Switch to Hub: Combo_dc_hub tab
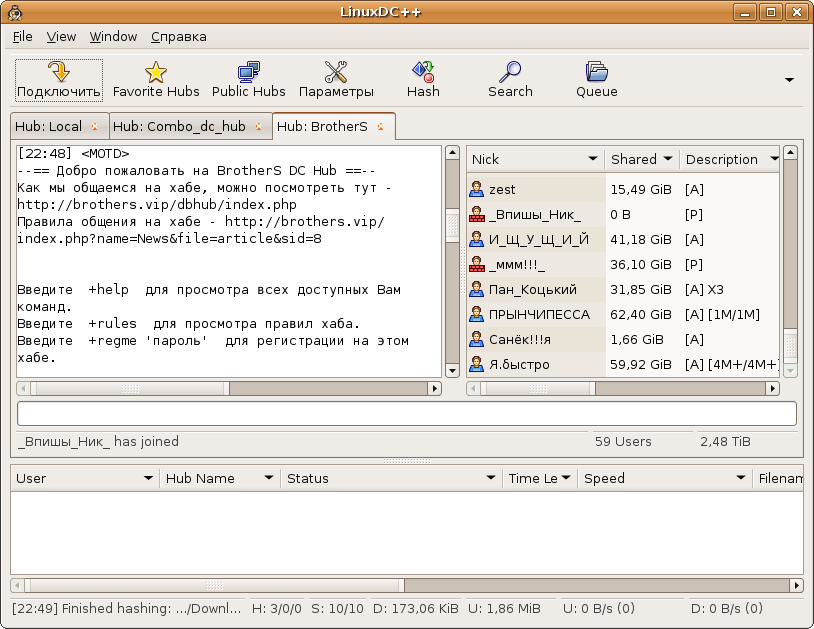Image resolution: width=814 pixels, height=629 pixels. pos(179,127)
